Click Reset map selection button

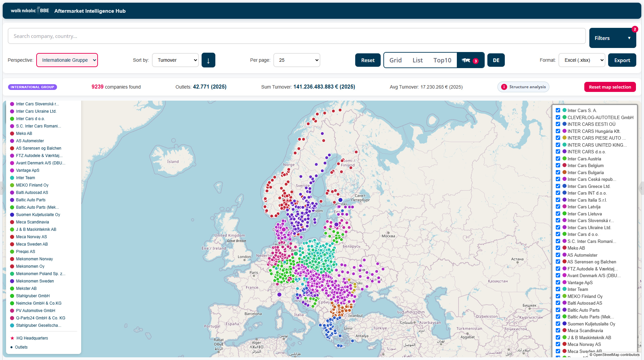click(x=610, y=87)
